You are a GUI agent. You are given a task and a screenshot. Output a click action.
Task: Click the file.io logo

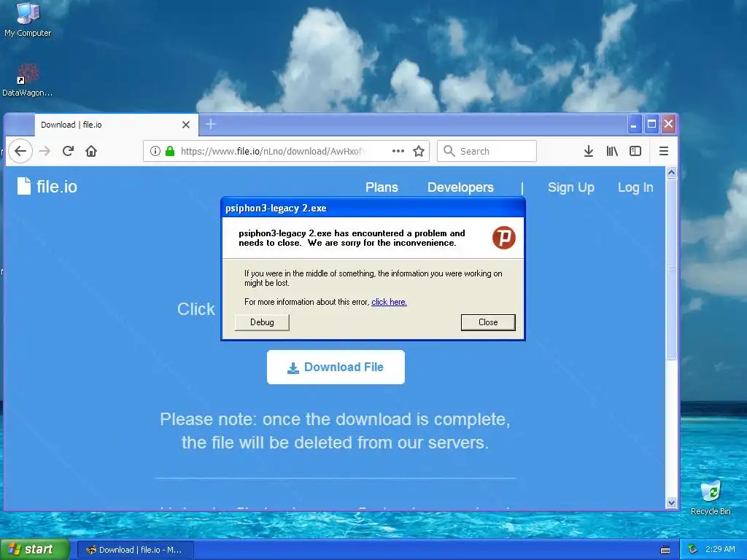(x=47, y=186)
